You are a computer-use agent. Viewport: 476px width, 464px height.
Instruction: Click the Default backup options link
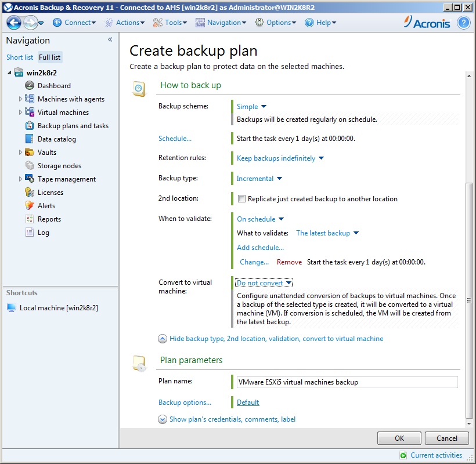(248, 403)
